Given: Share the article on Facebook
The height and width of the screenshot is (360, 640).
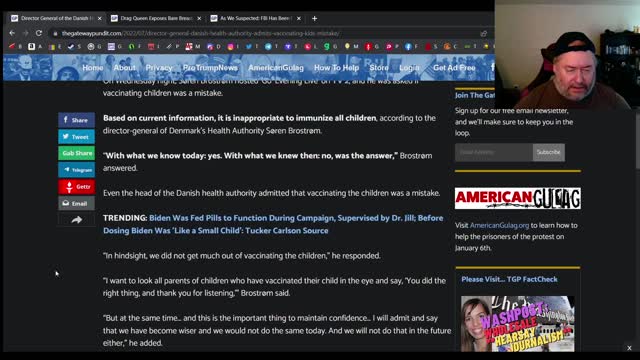Looking at the screenshot, I should [76, 120].
